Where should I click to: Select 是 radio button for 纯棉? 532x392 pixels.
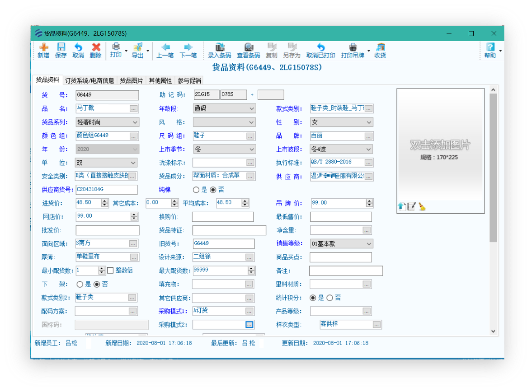196,190
